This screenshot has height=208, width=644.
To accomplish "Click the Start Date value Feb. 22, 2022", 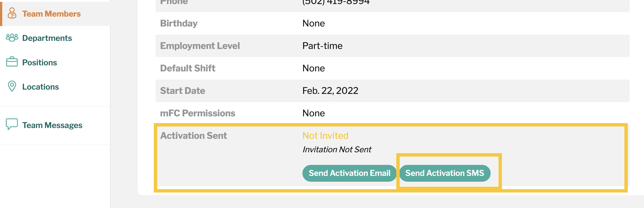I will [x=330, y=91].
